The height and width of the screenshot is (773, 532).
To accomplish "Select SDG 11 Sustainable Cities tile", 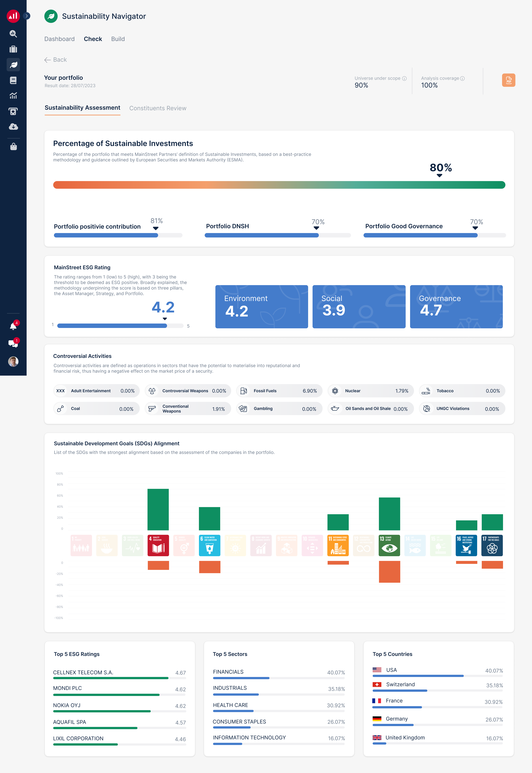I will pyautogui.click(x=338, y=545).
